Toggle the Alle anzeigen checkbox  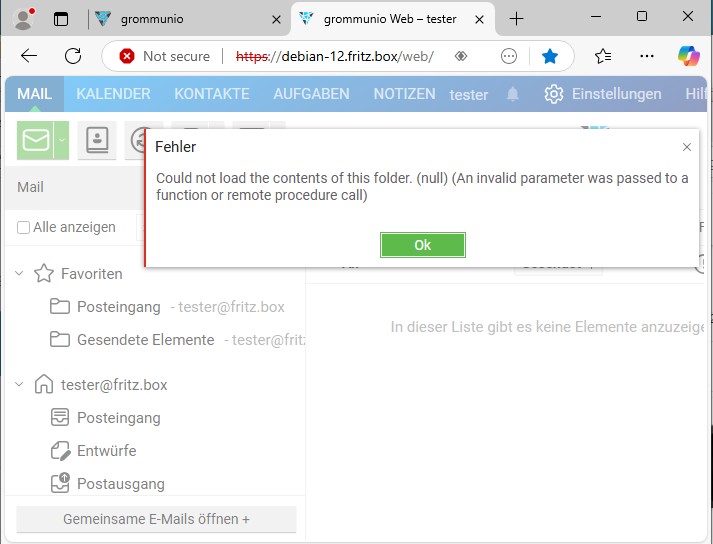[x=23, y=227]
